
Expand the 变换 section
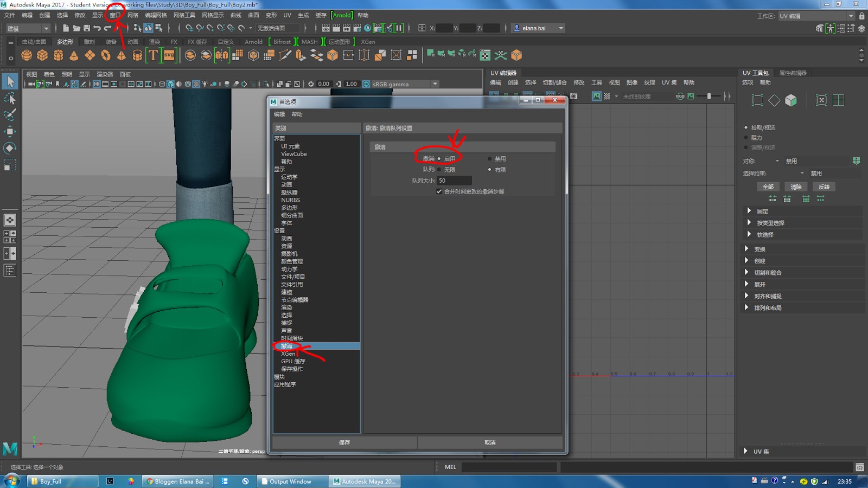click(746, 249)
